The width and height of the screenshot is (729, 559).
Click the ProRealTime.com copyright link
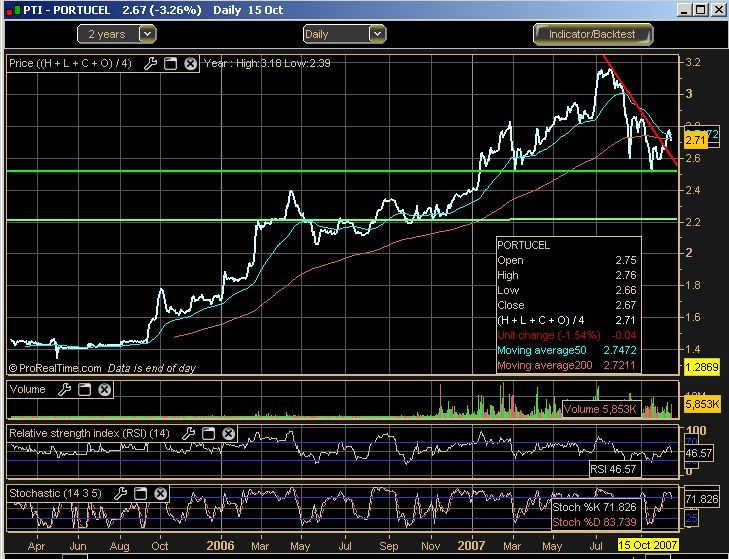click(55, 368)
